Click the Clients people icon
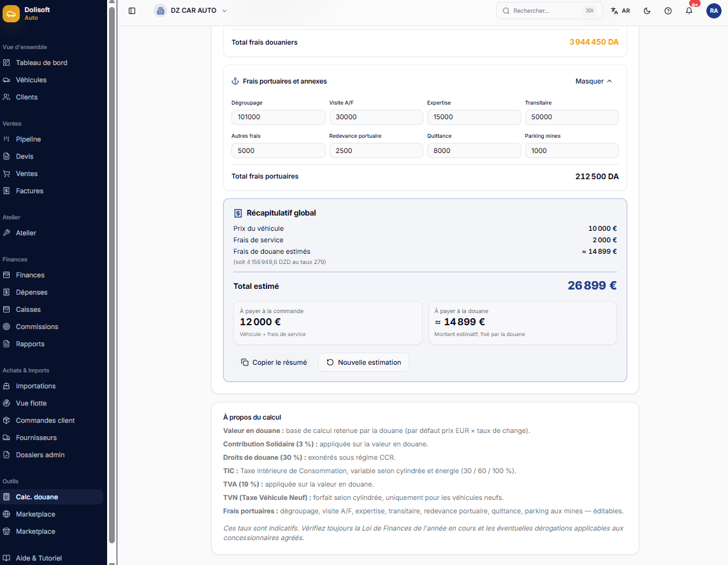Viewport: 728px width, 565px height. 6,97
